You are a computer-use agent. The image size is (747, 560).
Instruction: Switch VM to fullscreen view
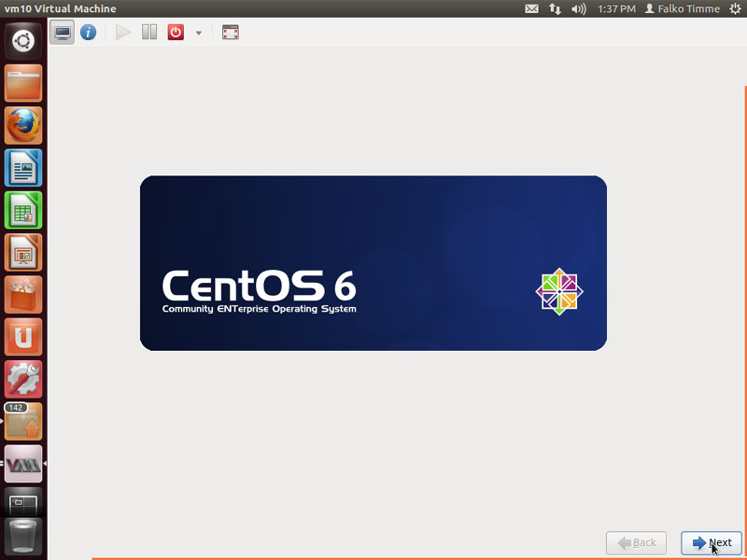point(230,33)
